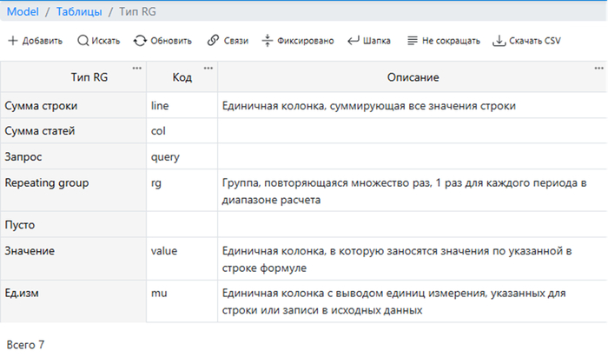
Task: Open the Код column three-dots menu
Action: pos(208,68)
